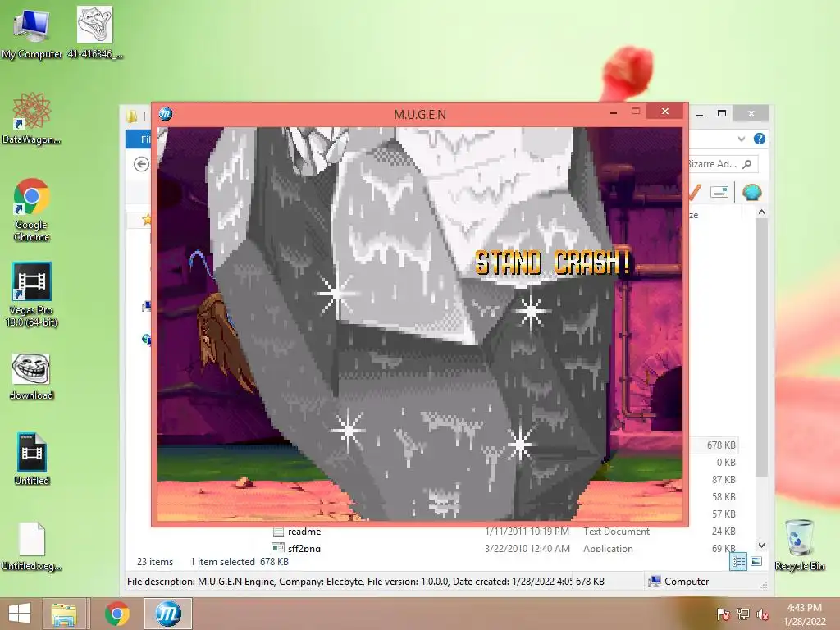The width and height of the screenshot is (840, 630).
Task: Click the M.U.G.E.N window title icon
Action: (166, 113)
